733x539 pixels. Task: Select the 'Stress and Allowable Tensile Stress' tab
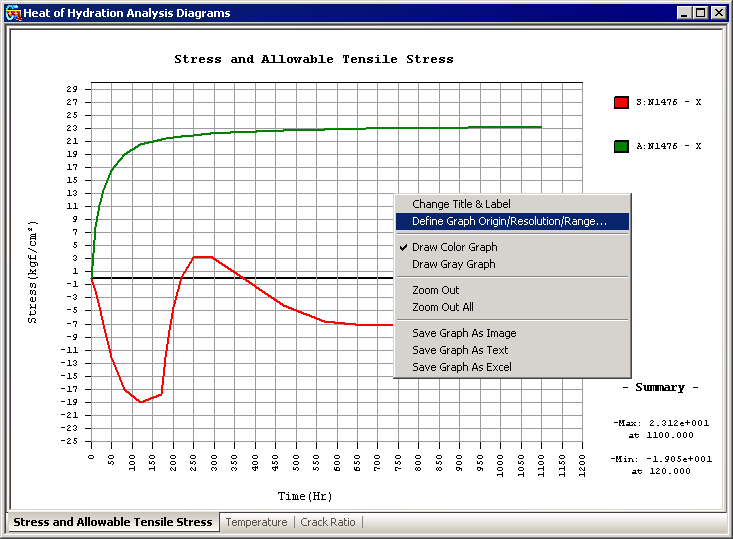(112, 522)
